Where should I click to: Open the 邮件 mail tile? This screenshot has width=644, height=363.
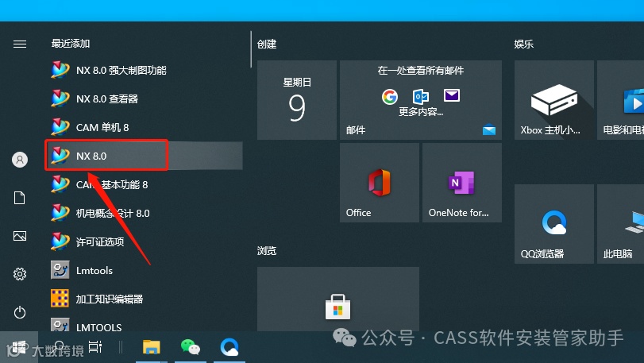(421, 100)
